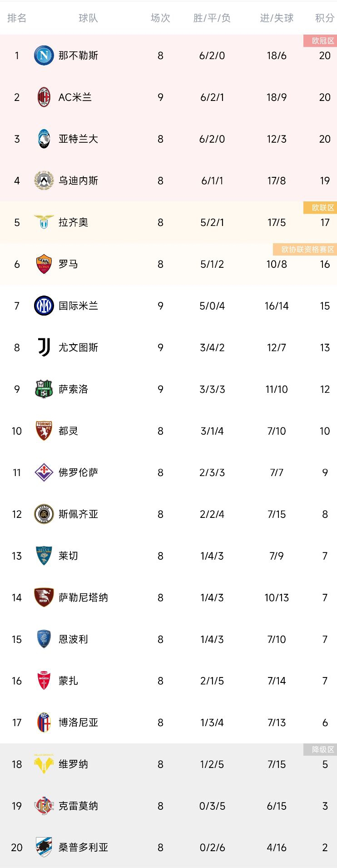This screenshot has width=337, height=868.
Task: Tap the 积分 column header
Action: point(325,18)
